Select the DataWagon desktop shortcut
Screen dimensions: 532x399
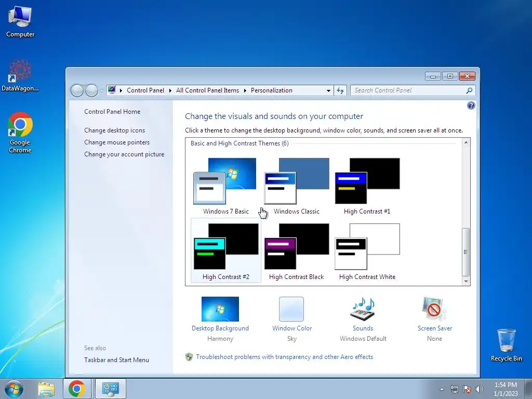[x=20, y=76]
